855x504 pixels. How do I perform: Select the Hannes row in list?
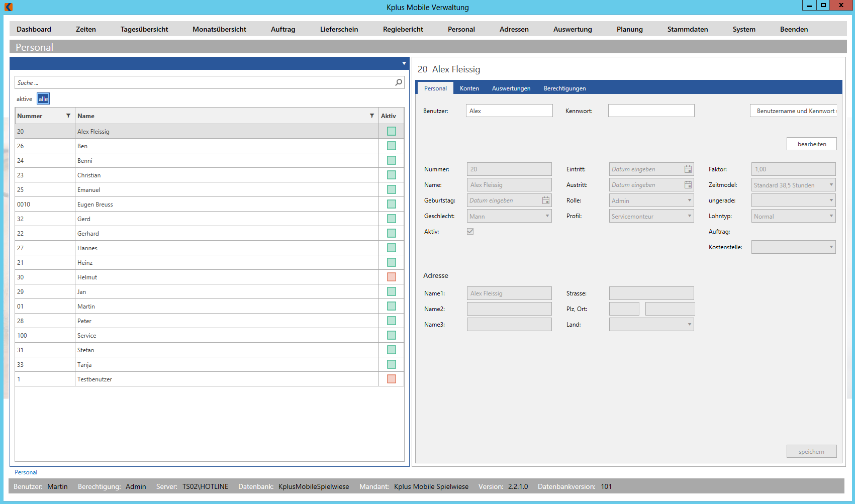click(x=209, y=248)
